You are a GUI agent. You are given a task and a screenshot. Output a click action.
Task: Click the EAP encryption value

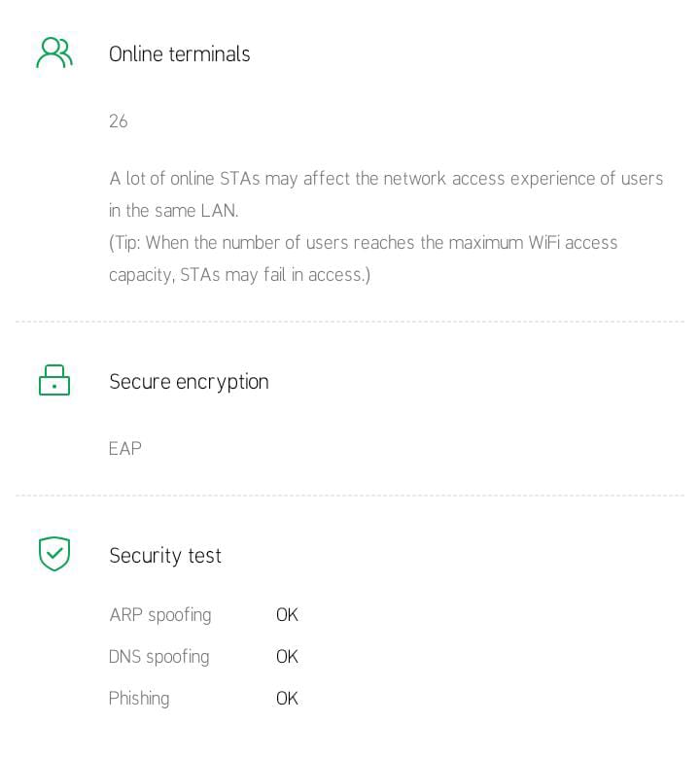(125, 449)
